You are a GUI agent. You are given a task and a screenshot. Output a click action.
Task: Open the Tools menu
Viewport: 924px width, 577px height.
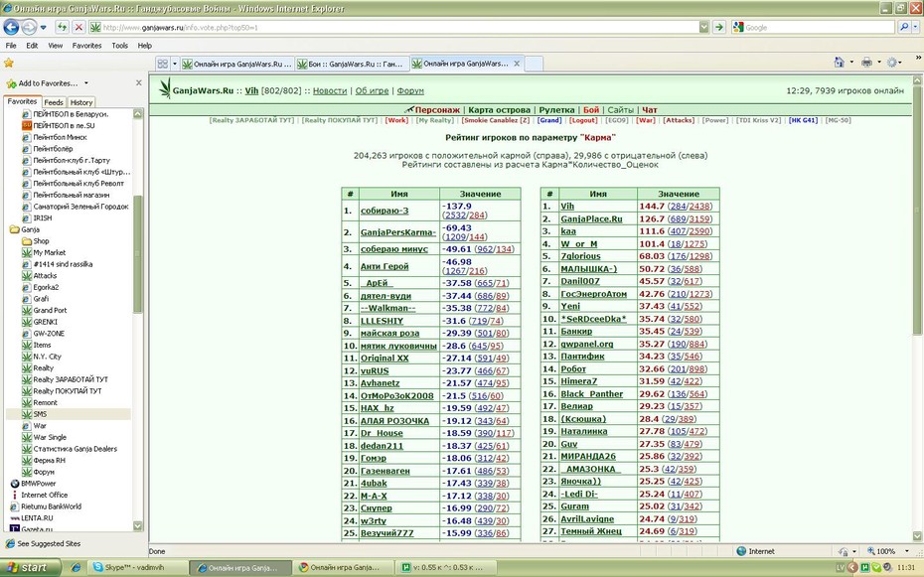(x=119, y=46)
